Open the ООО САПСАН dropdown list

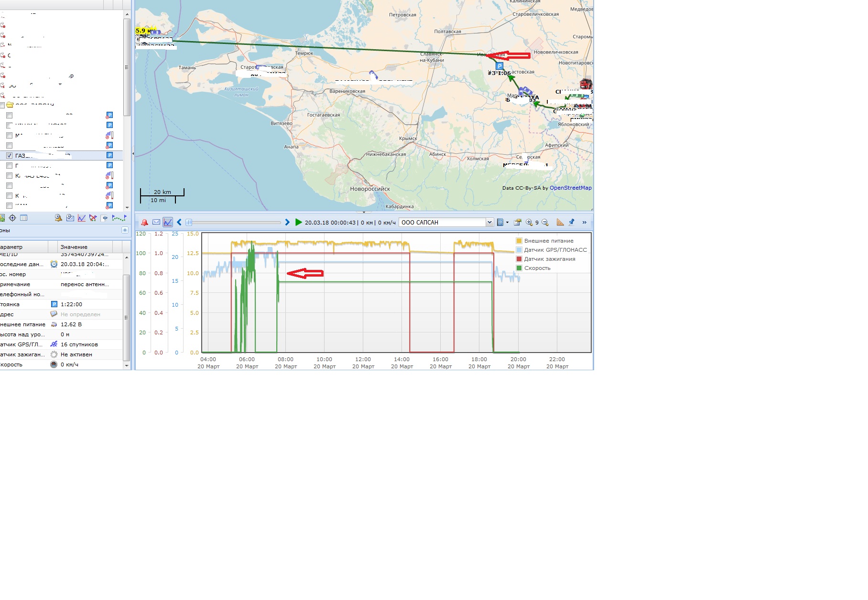click(489, 223)
